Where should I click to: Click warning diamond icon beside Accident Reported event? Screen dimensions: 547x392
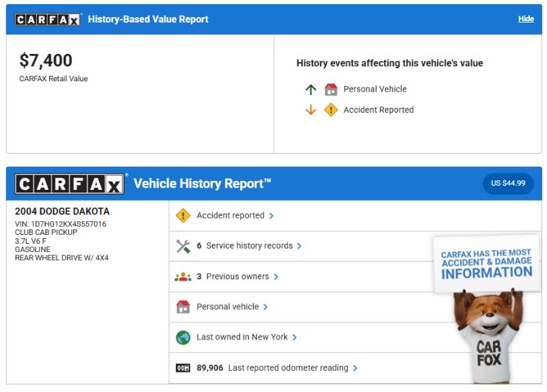pos(331,110)
